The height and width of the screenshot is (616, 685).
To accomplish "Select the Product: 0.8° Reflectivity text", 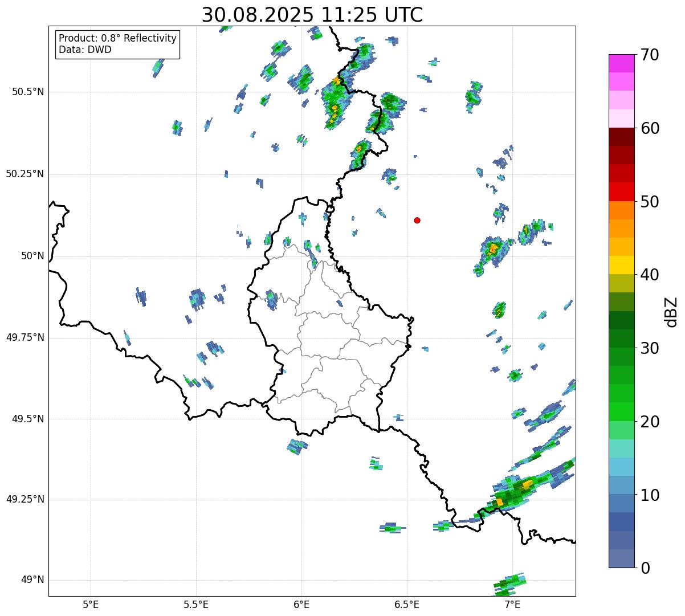I will (x=117, y=38).
